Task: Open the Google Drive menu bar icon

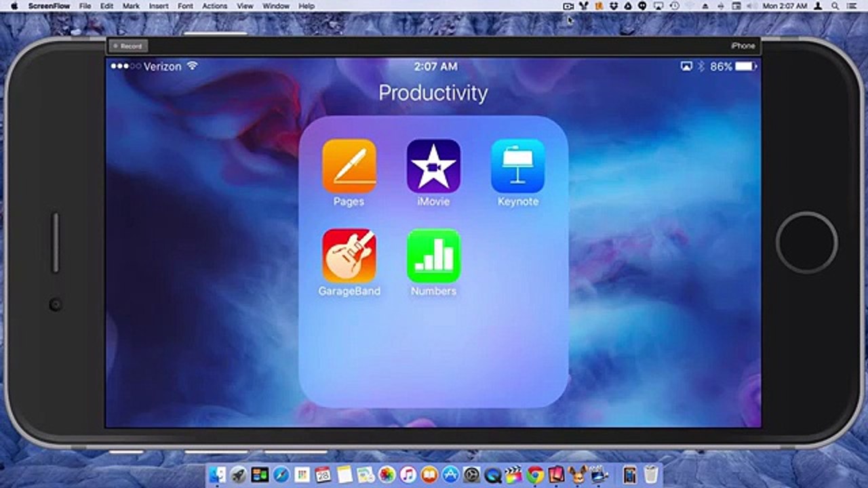Action: (628, 6)
